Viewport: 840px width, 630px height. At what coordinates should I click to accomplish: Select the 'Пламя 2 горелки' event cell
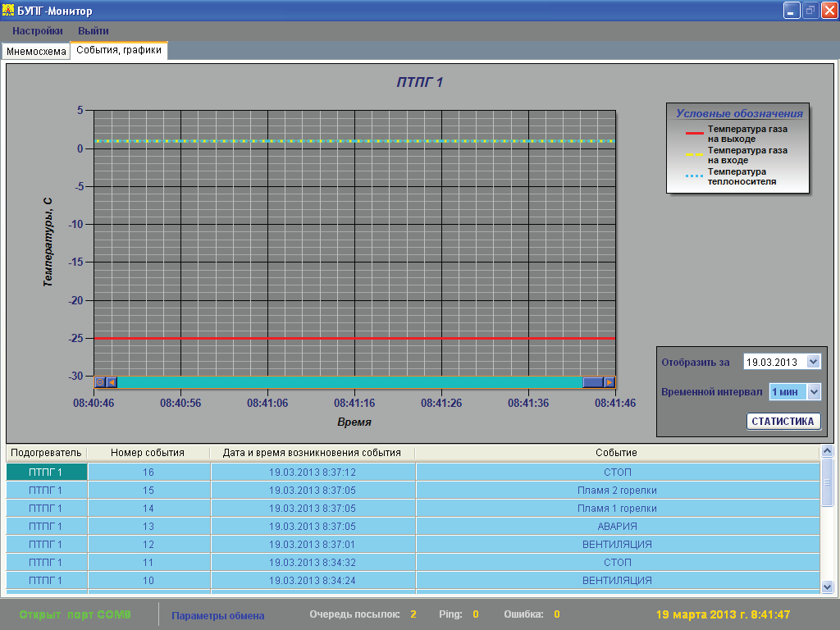coord(618,491)
